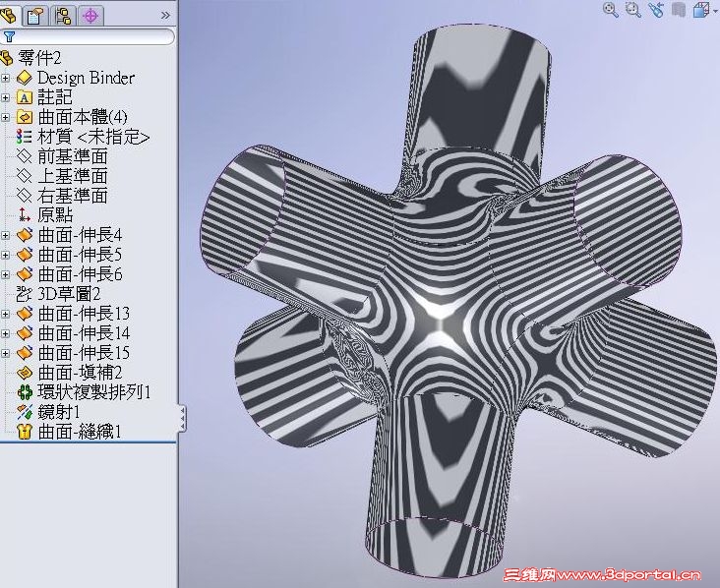
Task: Expand the 曲面-伸長6 feature
Action: [6, 275]
